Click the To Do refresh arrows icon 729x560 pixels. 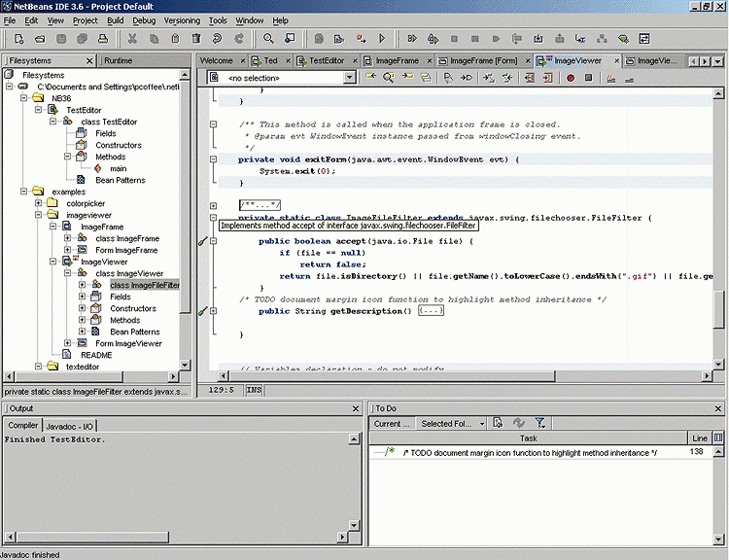(519, 423)
